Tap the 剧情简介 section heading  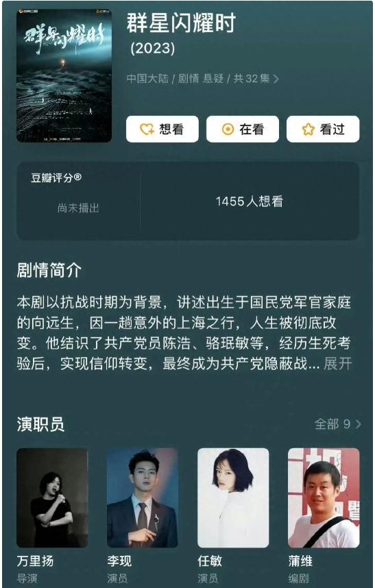(x=49, y=271)
